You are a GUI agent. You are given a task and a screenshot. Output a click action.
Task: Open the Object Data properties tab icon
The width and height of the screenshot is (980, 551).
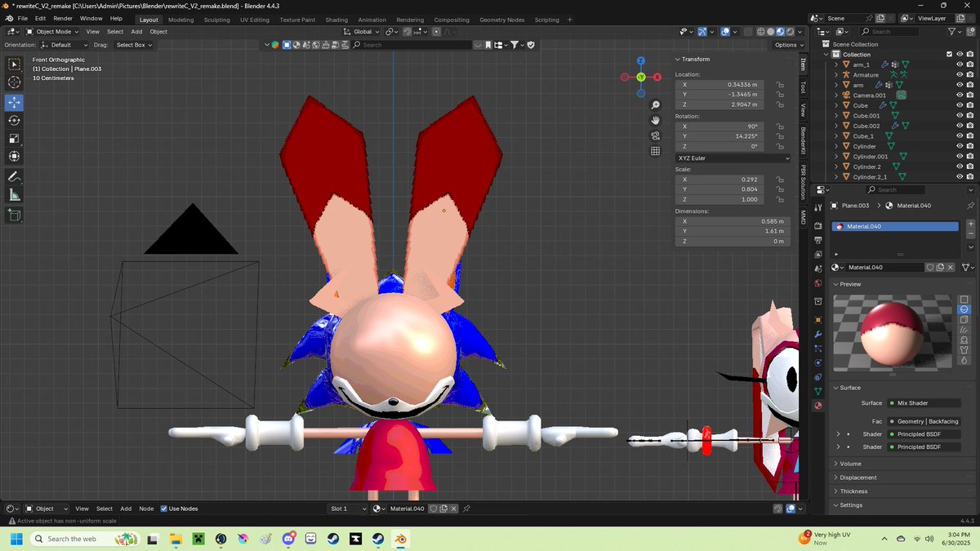click(x=817, y=392)
